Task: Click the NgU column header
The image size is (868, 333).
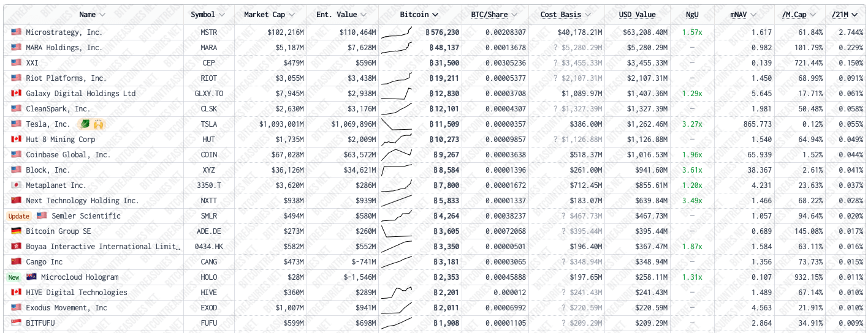Action: [692, 15]
